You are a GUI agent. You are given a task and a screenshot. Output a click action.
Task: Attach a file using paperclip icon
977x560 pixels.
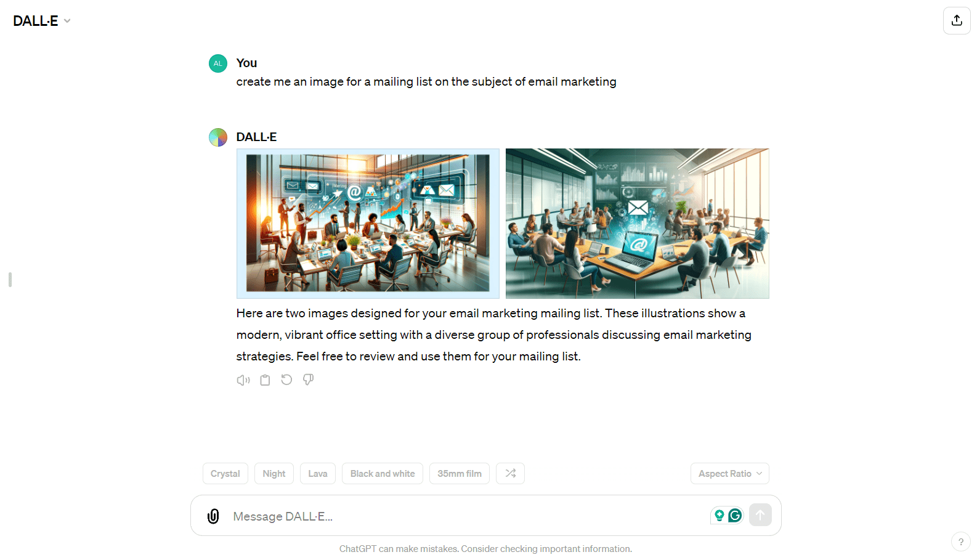[213, 516]
